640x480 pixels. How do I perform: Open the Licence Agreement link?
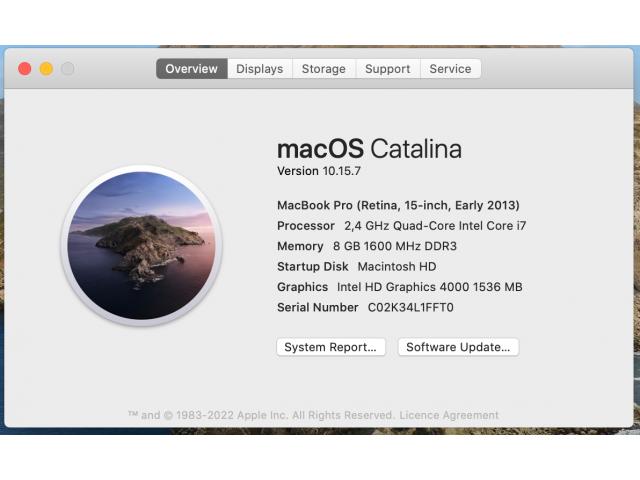[449, 415]
